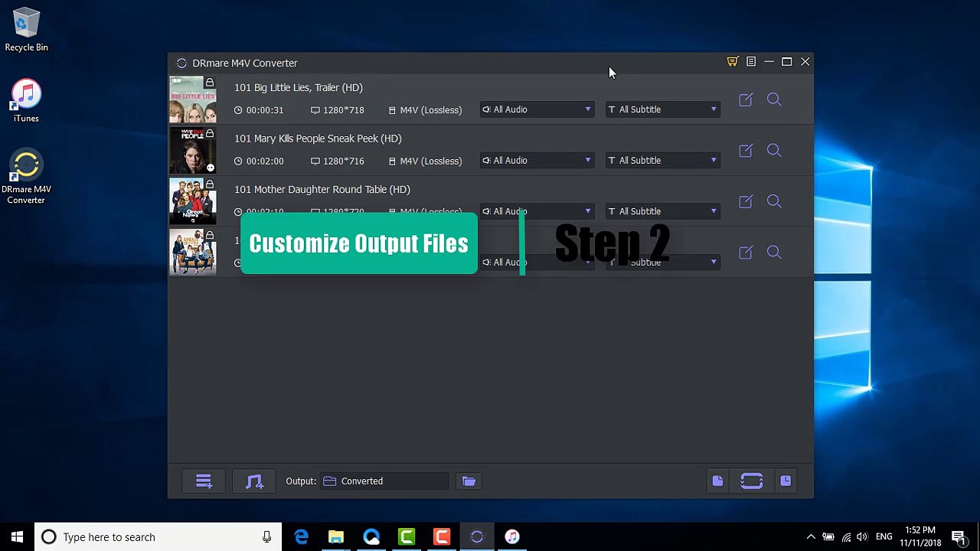The width and height of the screenshot is (980, 551).
Task: Select the Mother Daughter Round Table thumbnail
Action: [193, 201]
